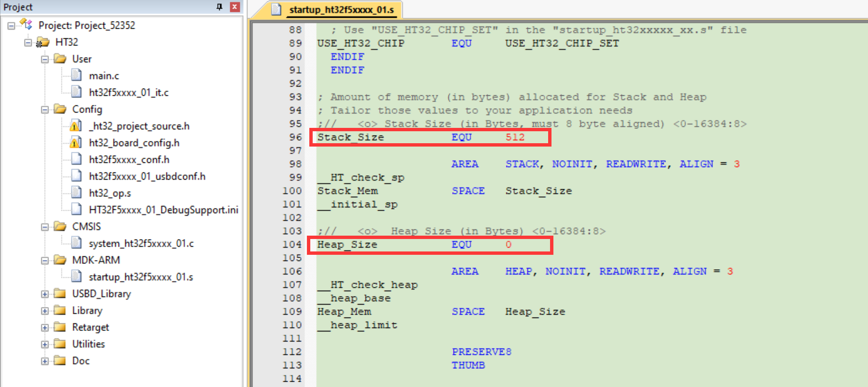
Task: Click the CMSIS group folder icon
Action: [60, 226]
